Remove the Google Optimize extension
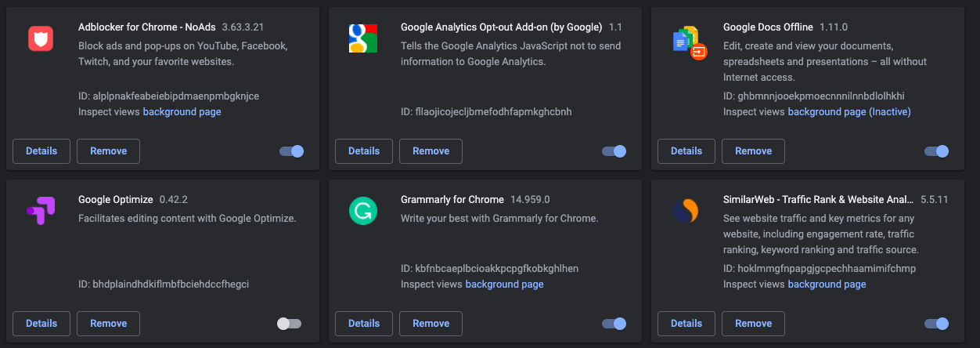This screenshot has height=348, width=980. point(108,324)
